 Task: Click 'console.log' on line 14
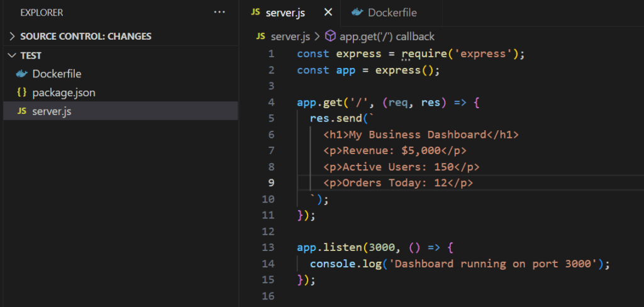(346, 264)
